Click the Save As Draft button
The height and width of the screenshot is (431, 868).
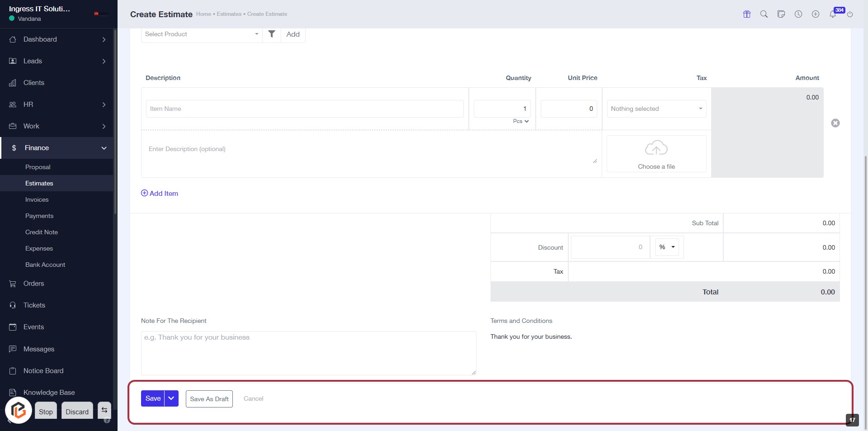[209, 399]
